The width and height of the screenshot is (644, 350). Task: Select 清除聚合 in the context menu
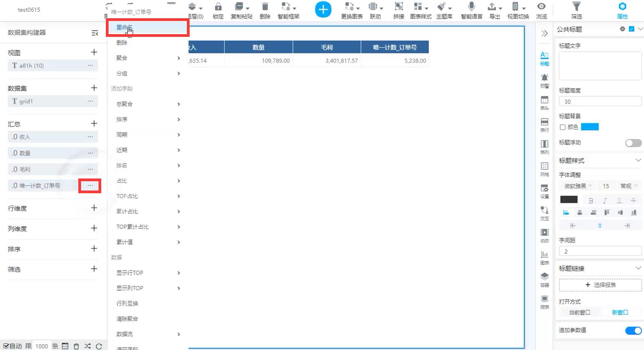coord(148,319)
